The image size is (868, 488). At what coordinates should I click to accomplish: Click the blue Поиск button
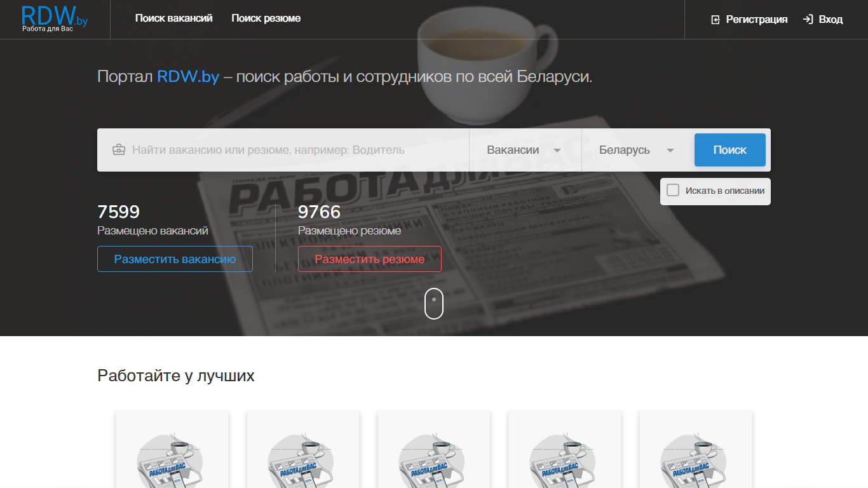point(730,150)
